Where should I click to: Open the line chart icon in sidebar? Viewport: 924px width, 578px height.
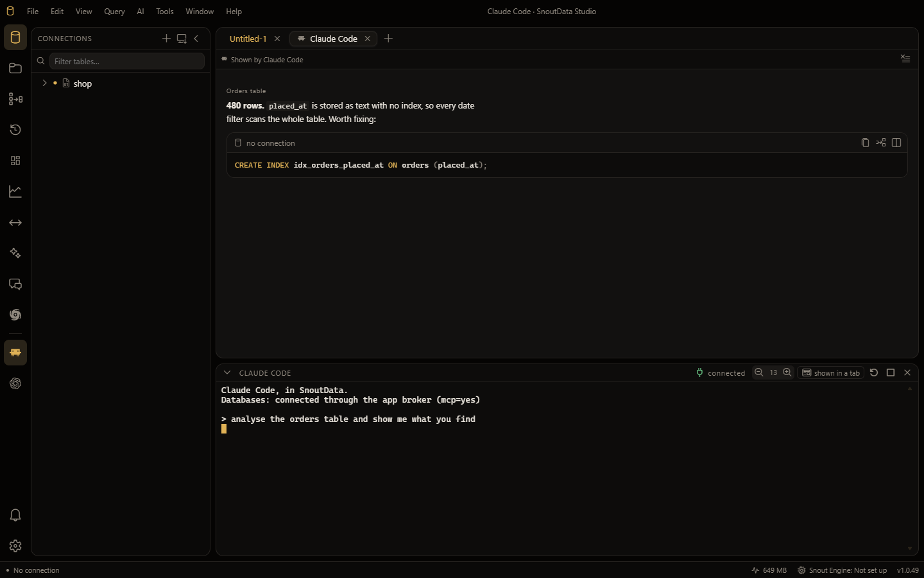(15, 191)
